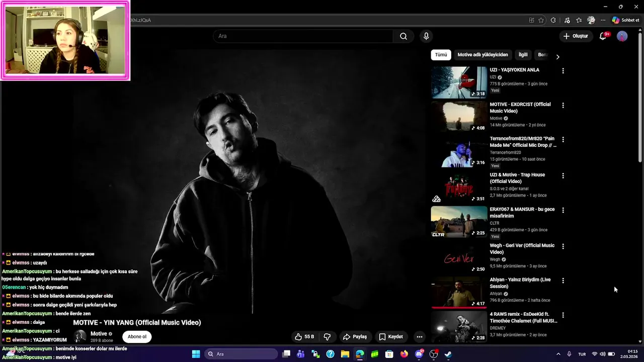The image size is (644, 362).
Task: Open the browser split screen icon
Action: coord(531,20)
